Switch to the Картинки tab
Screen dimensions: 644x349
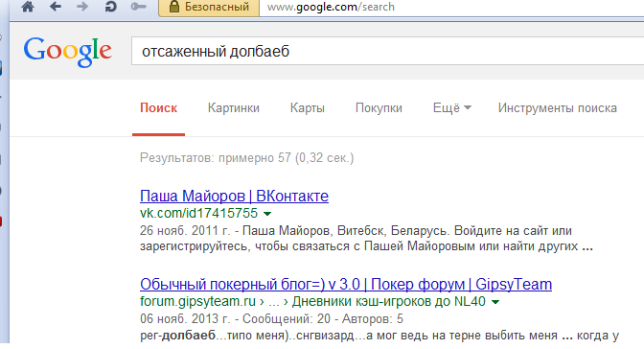click(x=233, y=108)
